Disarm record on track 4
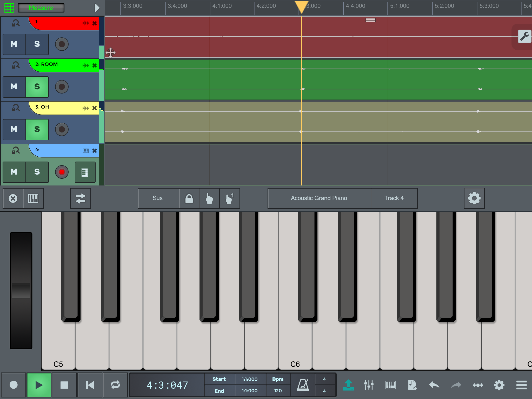Screen dimensions: 532x399 [x=62, y=172]
